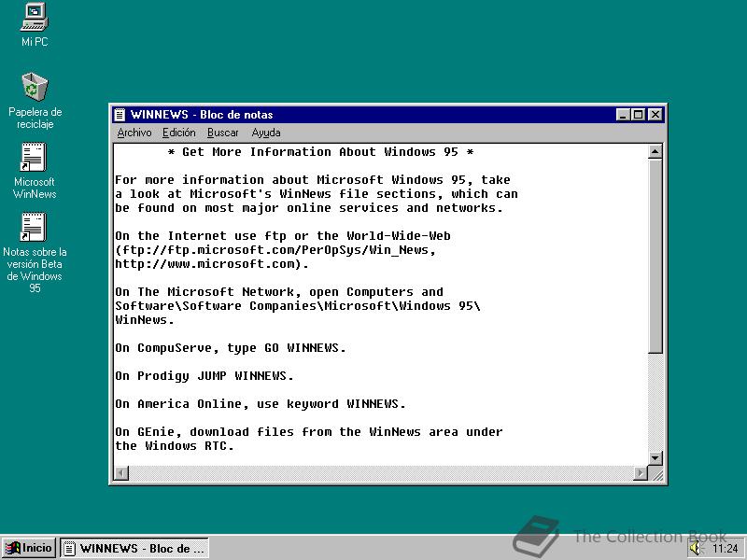Screen dimensions: 747x560
Task: Click the heading "Get More Information About Windows 95"
Action: point(320,152)
